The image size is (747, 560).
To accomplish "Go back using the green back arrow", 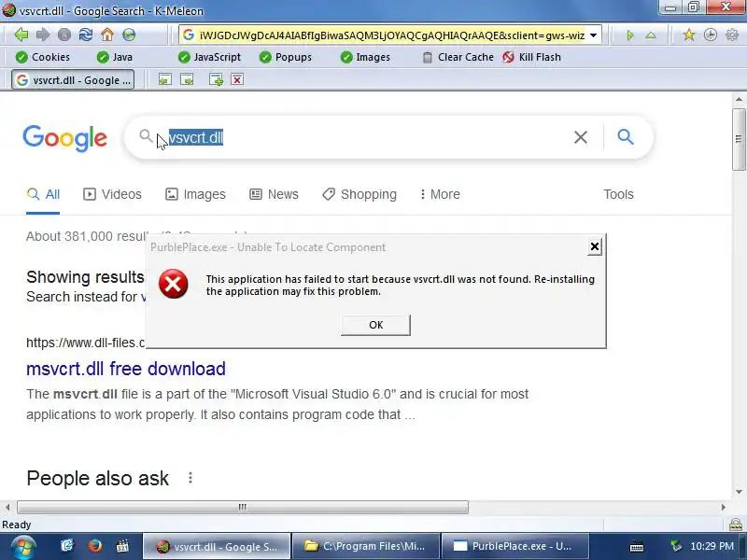I will (21, 35).
